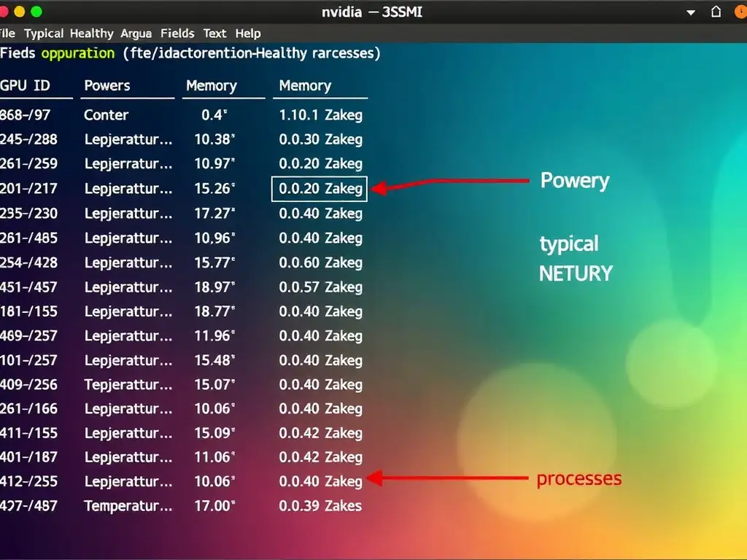Click the 'Conter' powers cell
The width and height of the screenshot is (747, 560).
pyautogui.click(x=107, y=114)
